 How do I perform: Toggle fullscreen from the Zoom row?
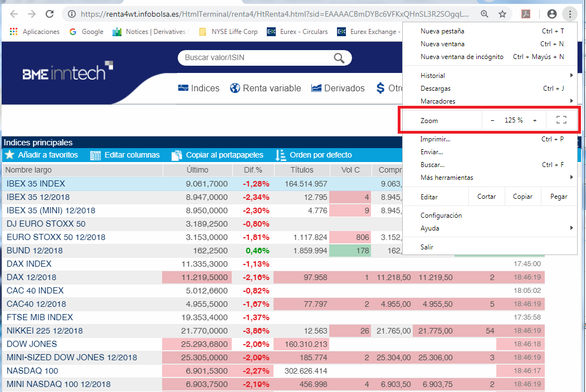point(561,120)
